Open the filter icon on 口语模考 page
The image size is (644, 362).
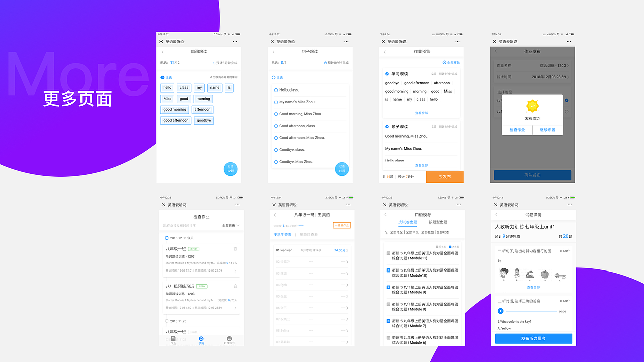[x=386, y=231]
